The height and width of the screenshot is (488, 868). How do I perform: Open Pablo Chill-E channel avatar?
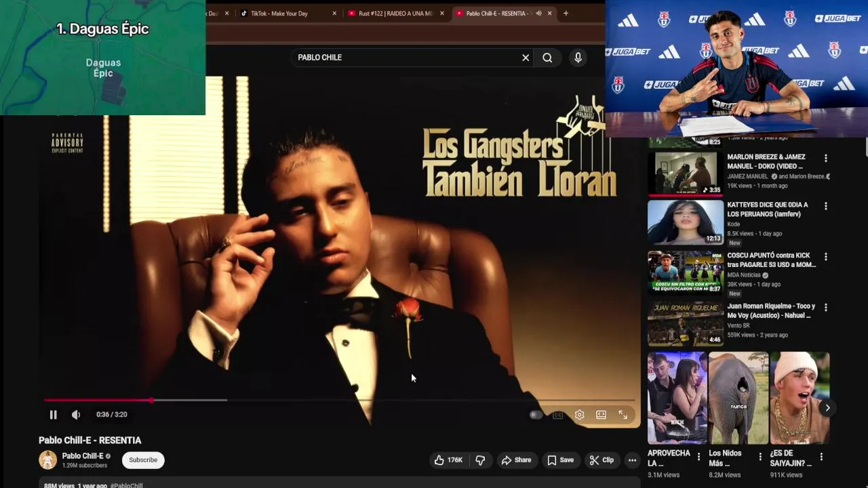(x=47, y=460)
